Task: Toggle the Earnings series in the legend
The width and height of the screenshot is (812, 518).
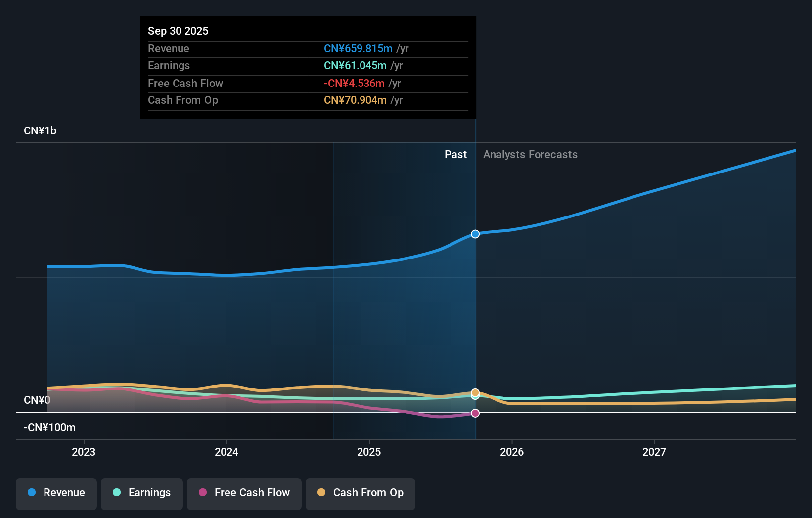Action: click(142, 494)
